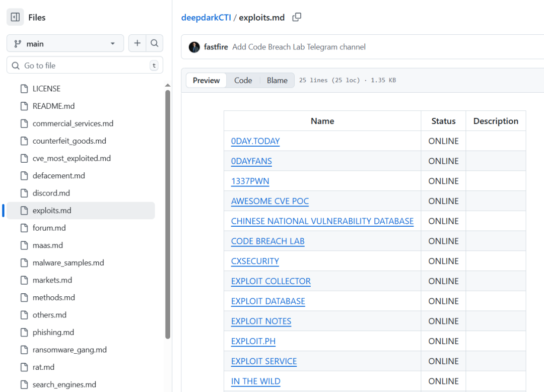Select methods.md in file tree
The height and width of the screenshot is (392, 544).
[x=81, y=298]
